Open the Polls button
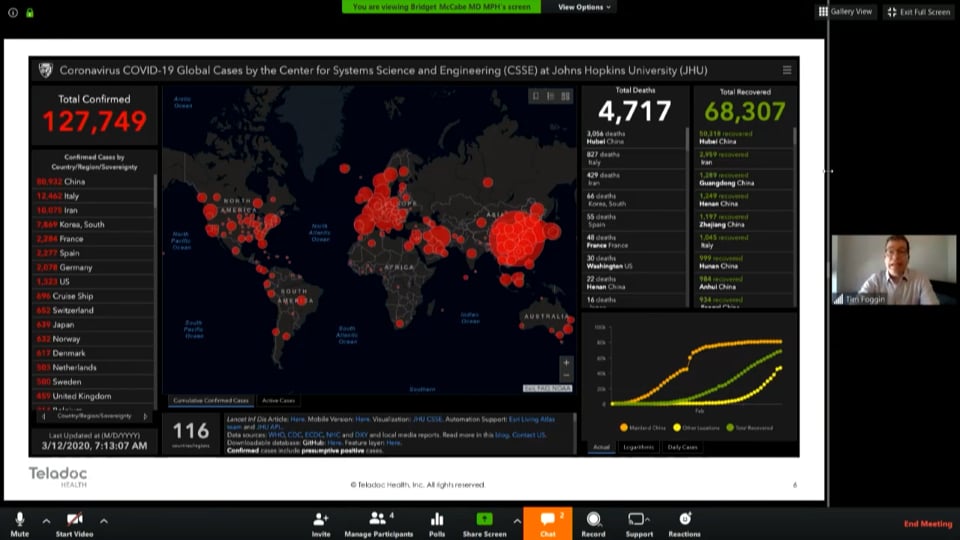Screen dimensions: 960x540 437,524
